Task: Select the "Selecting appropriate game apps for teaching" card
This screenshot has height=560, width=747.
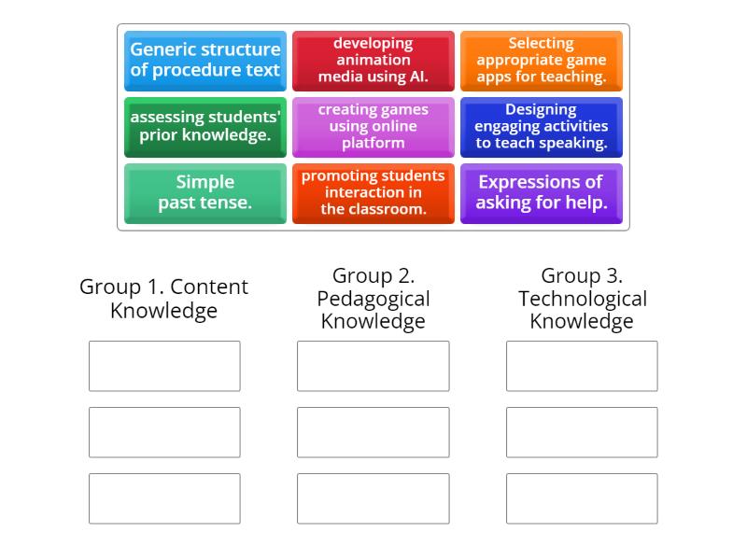Action: click(542, 62)
